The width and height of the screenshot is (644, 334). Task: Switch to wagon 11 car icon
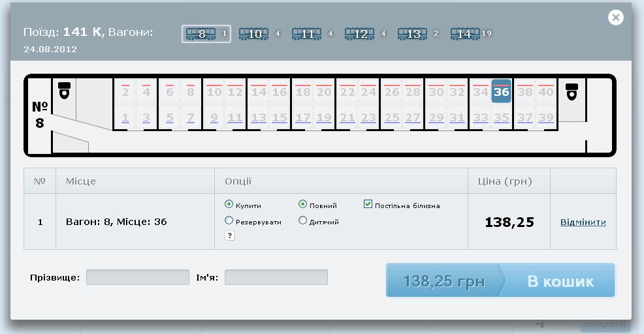coord(307,34)
